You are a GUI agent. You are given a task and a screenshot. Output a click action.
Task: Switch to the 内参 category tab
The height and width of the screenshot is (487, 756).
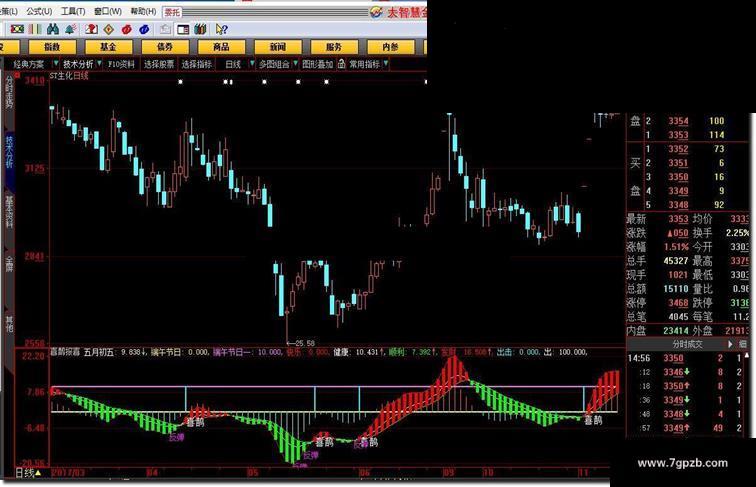click(390, 47)
